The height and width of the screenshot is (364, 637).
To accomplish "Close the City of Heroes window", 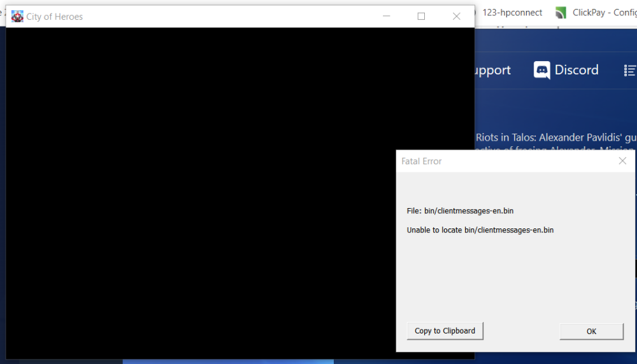I will 456,17.
